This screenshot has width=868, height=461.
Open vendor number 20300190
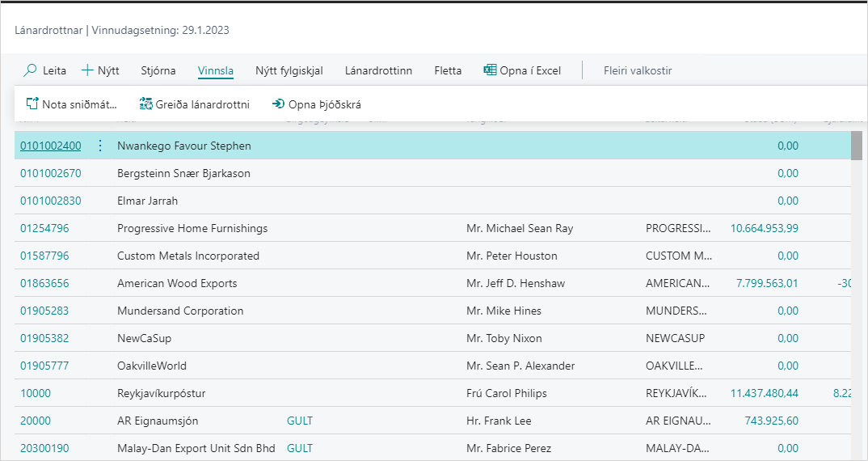44,448
